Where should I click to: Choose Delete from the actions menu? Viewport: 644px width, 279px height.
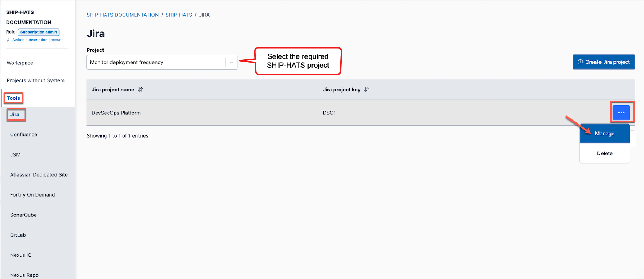tap(605, 153)
